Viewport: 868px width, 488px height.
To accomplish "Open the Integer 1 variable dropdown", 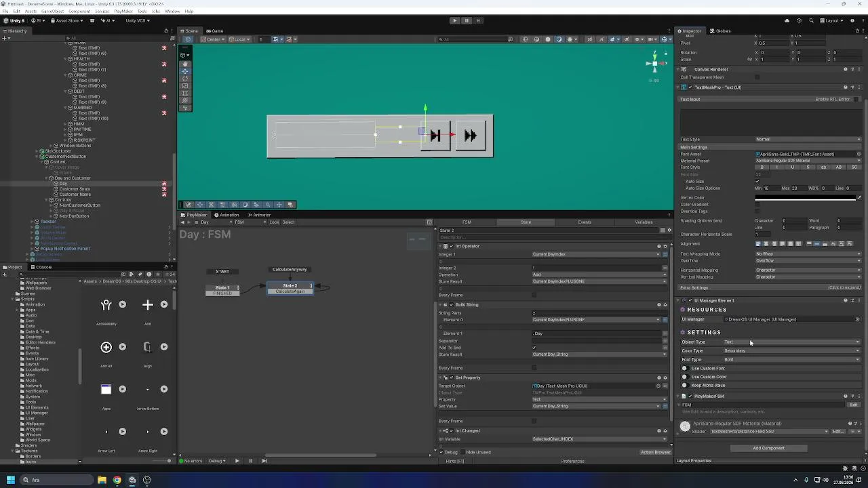I will pyautogui.click(x=596, y=254).
